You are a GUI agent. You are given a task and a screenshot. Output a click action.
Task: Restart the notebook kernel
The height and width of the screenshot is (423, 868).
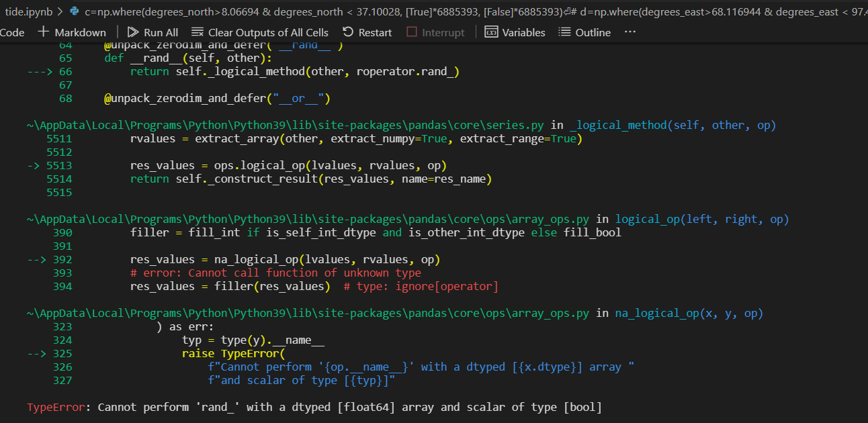point(367,32)
